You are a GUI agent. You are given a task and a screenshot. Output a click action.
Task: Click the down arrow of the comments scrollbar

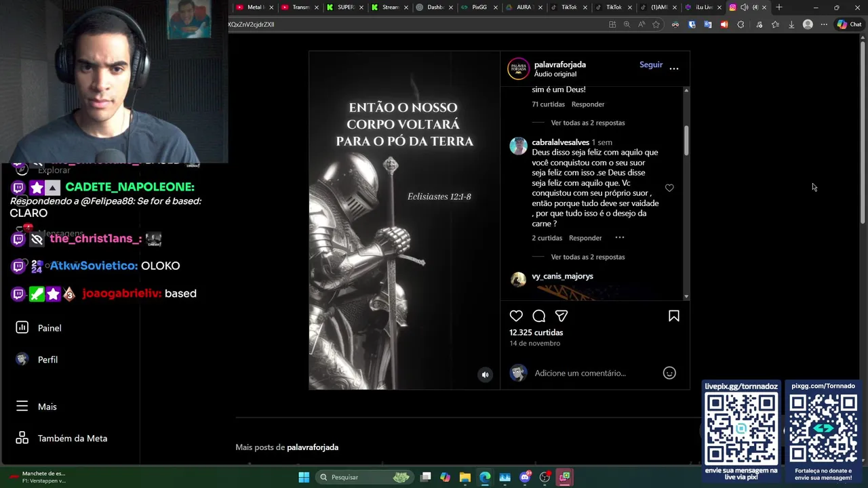coord(686,296)
